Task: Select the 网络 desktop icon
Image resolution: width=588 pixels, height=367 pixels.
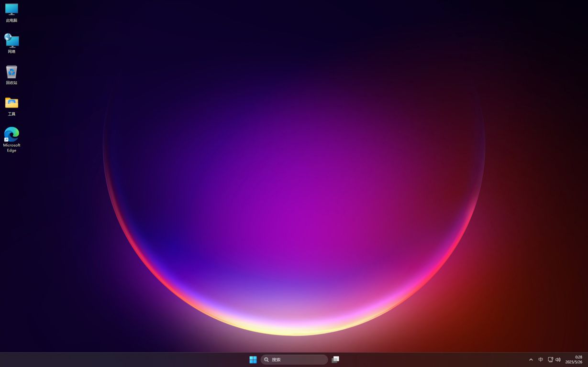Action: click(x=11, y=43)
